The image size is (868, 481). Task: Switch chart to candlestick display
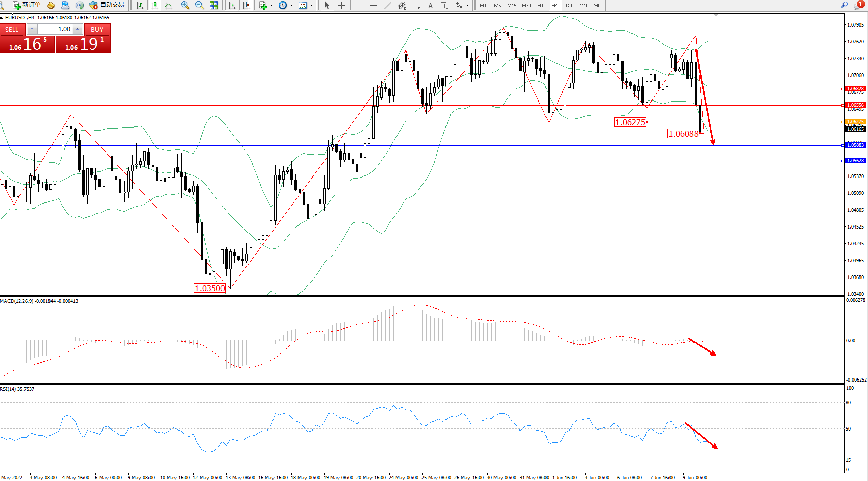154,5
